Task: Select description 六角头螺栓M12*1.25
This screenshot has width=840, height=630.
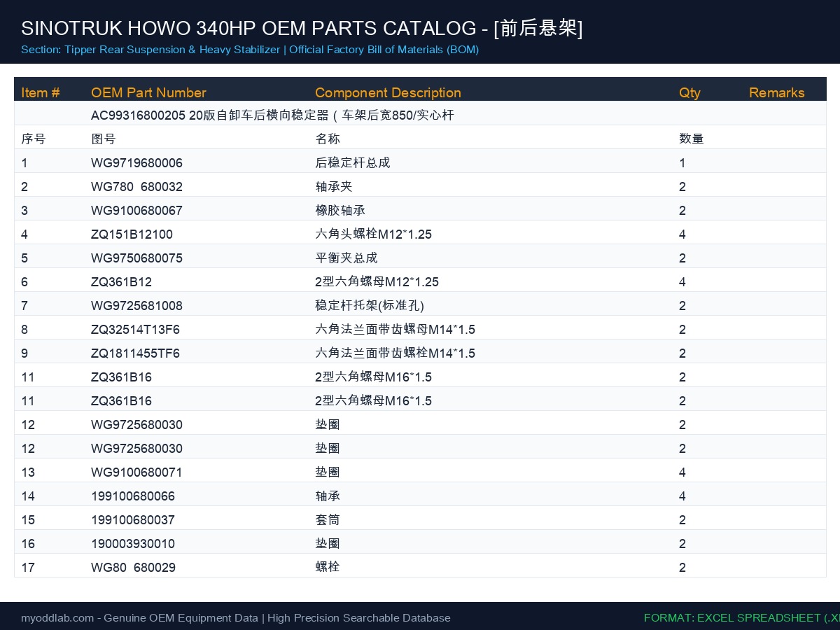Action: 374,234
